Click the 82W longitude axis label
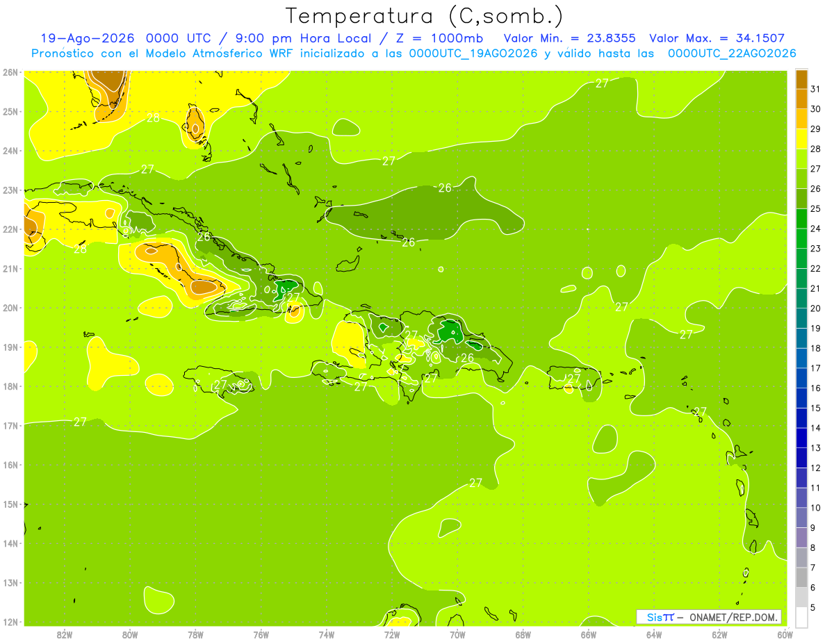 coord(65,634)
